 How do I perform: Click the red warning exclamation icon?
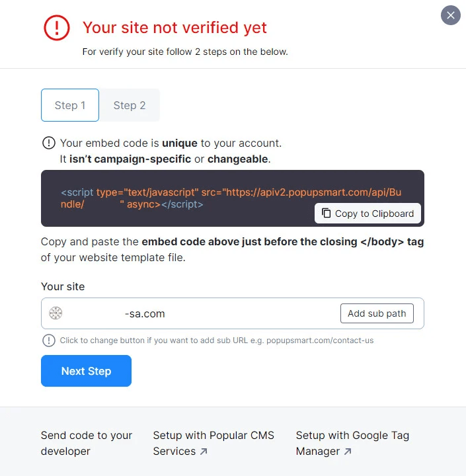(57, 27)
